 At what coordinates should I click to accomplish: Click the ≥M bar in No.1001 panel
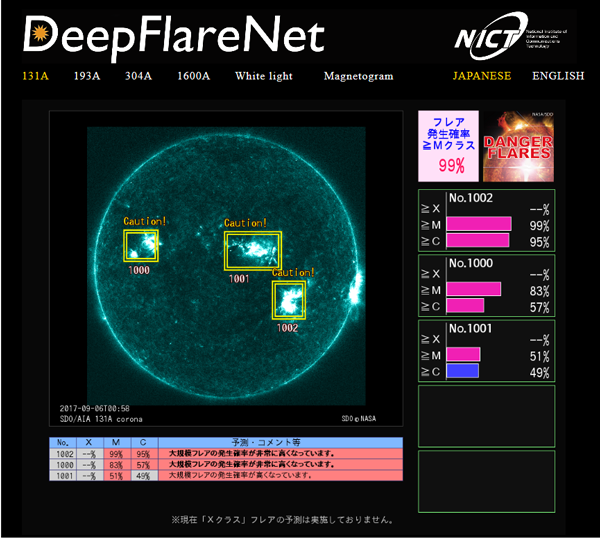coord(463,354)
